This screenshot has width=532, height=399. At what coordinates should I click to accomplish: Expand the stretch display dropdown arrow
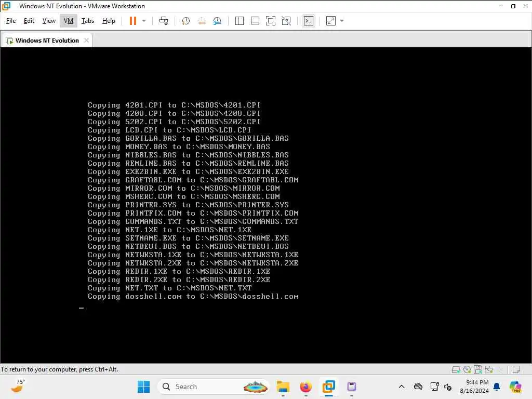342,21
